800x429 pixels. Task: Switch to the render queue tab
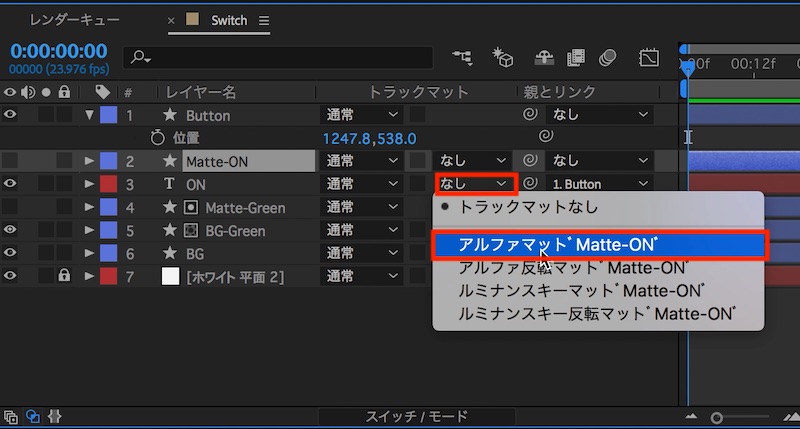(x=75, y=20)
